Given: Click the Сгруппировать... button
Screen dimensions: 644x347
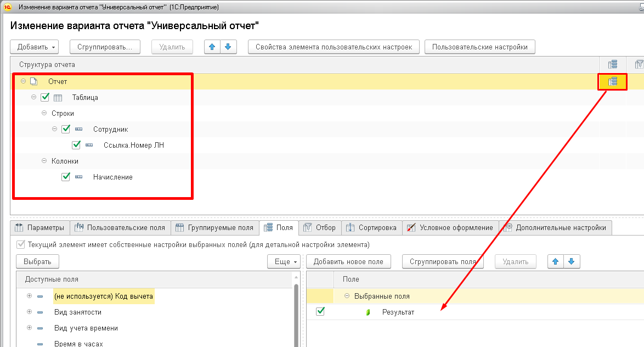Looking at the screenshot, I should pos(105,47).
